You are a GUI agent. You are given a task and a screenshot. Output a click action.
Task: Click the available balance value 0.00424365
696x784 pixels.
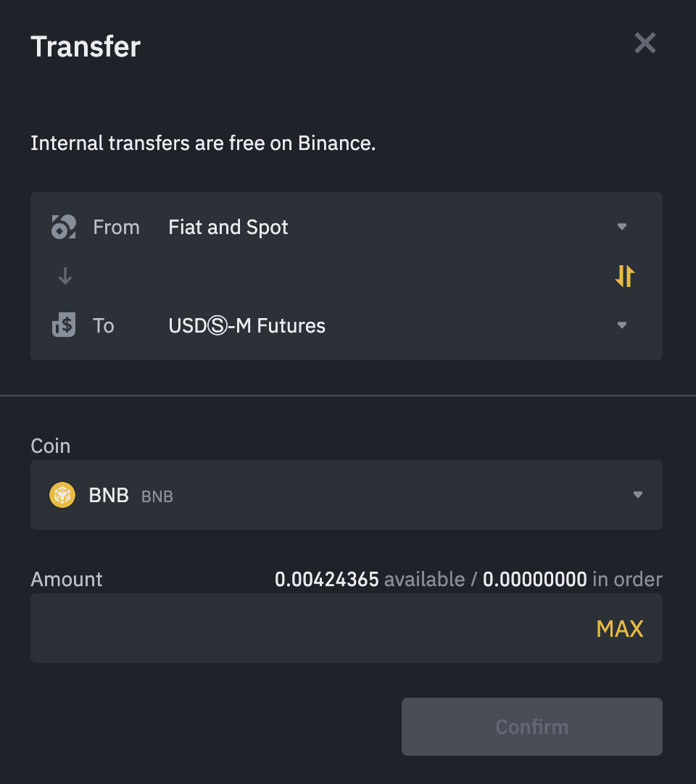[x=327, y=579]
